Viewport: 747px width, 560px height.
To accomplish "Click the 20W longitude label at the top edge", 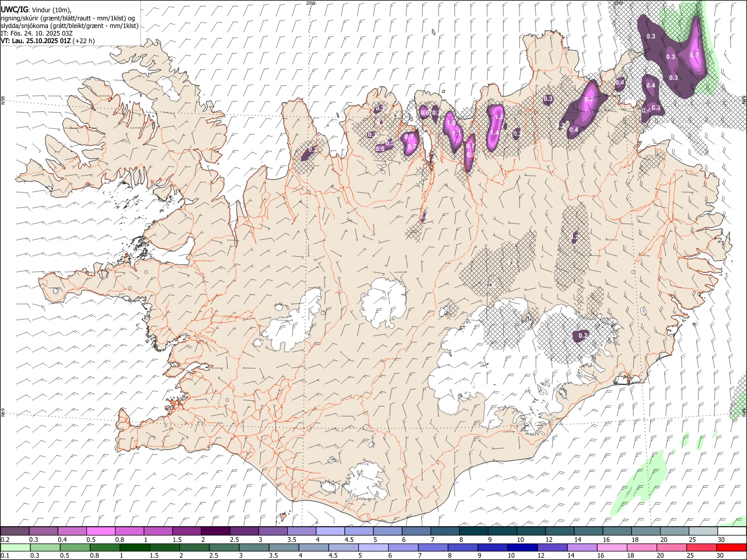I will (310, 3).
